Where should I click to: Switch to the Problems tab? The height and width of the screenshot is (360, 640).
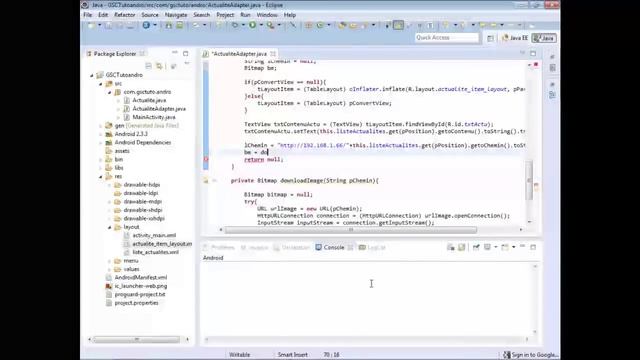point(219,247)
